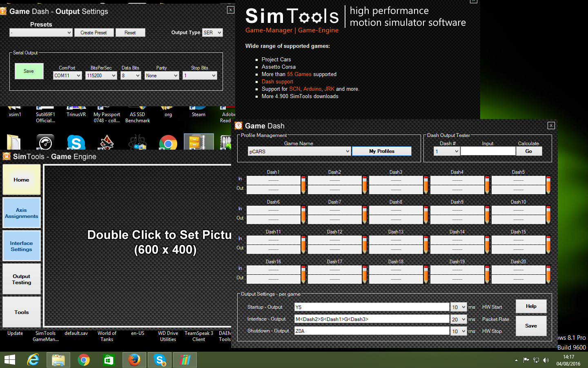Open the Data Bits dropdown
The height and width of the screenshot is (368, 588).
coord(131,75)
